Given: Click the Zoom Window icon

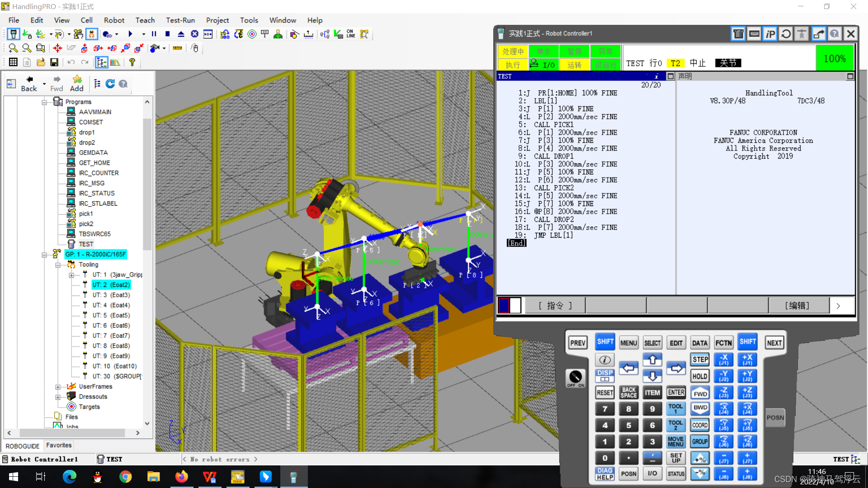Looking at the screenshot, I should click(41, 48).
